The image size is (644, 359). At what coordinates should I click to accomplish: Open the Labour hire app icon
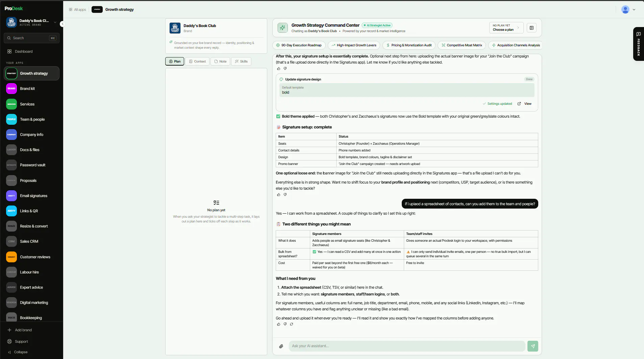(11, 272)
